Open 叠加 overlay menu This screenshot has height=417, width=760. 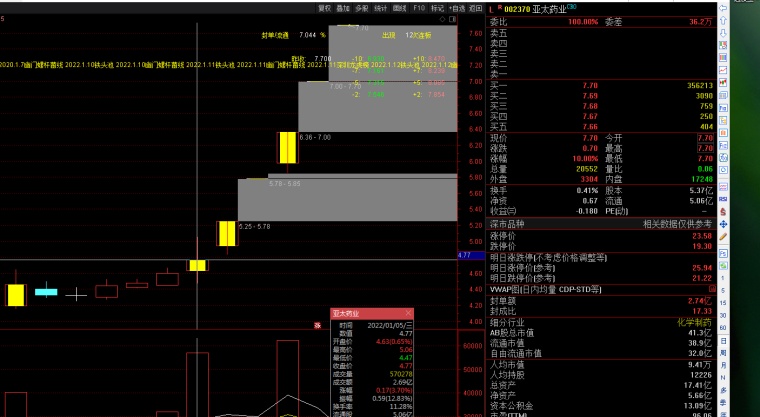343,8
